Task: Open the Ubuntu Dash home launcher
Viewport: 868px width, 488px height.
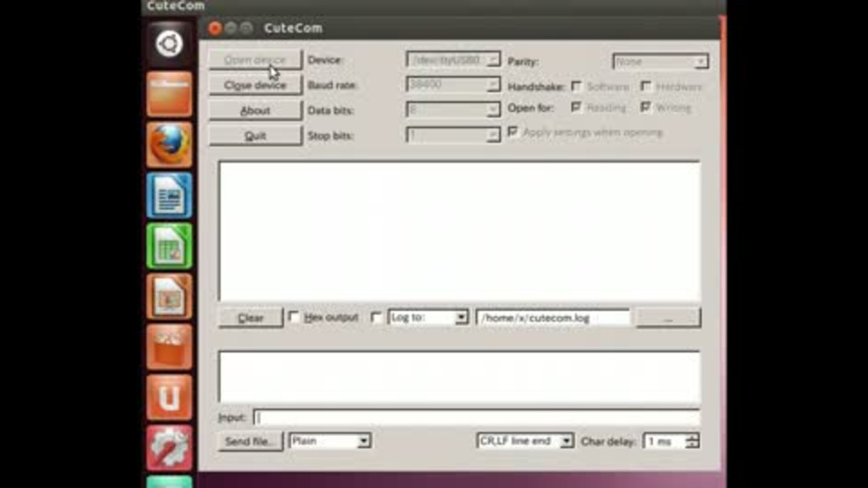Action: (x=169, y=43)
